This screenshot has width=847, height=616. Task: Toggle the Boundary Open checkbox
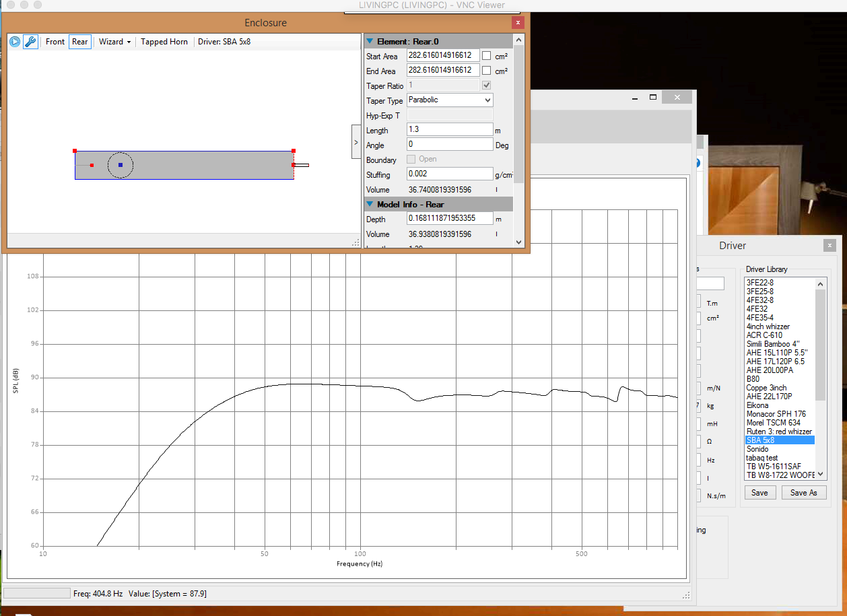[x=411, y=160]
